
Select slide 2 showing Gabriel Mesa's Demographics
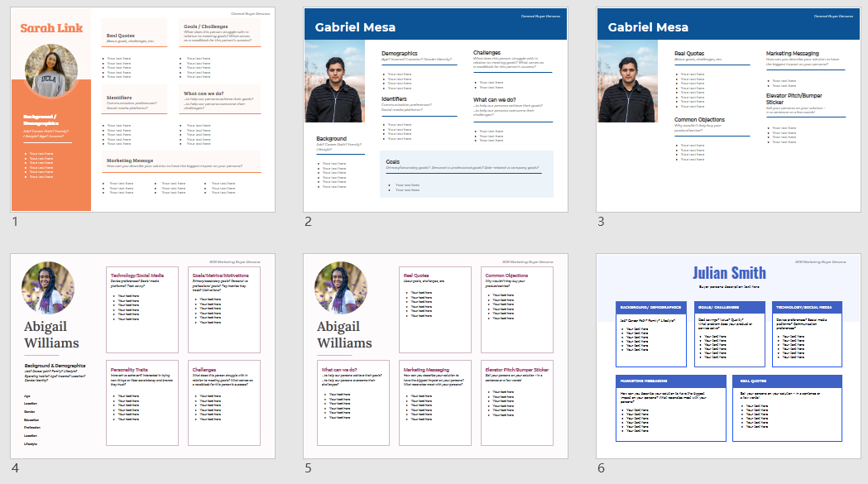click(435, 110)
